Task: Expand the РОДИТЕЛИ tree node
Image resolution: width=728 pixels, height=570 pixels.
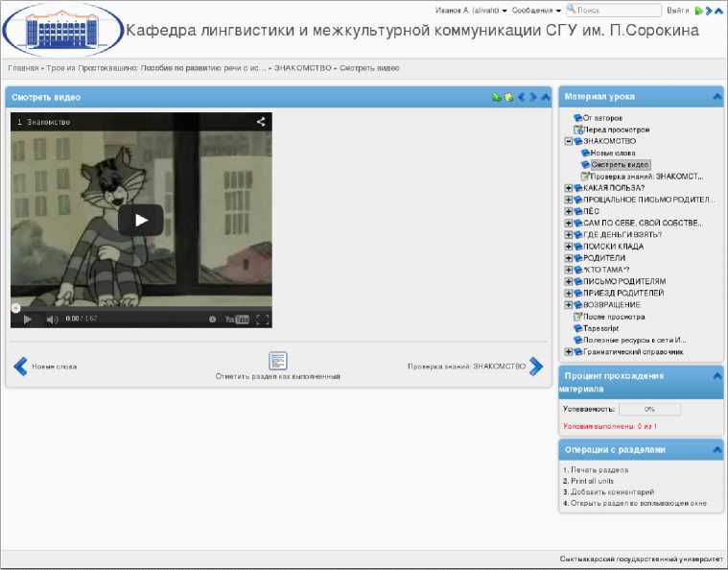Action: (568, 258)
